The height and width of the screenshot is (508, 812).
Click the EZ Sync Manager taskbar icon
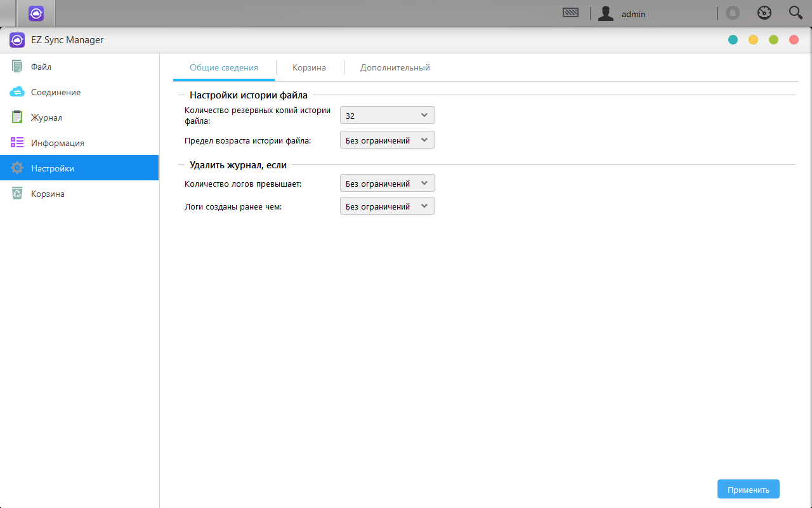(x=36, y=13)
